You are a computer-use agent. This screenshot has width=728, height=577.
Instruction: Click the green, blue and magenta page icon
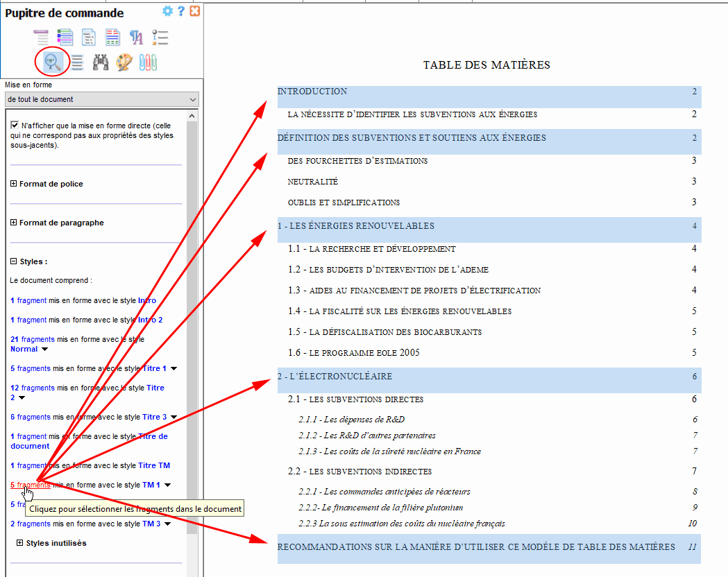[65, 37]
